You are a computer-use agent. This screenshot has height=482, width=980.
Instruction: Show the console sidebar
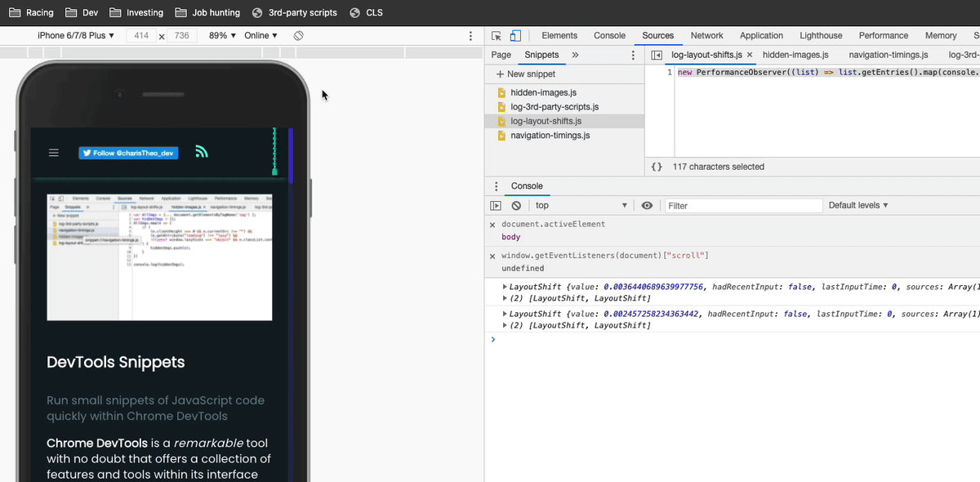point(496,206)
